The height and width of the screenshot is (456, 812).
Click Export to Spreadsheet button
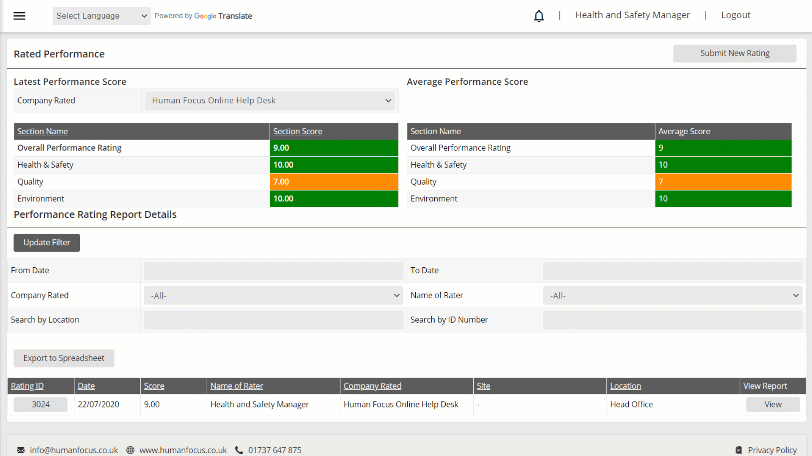tap(64, 358)
